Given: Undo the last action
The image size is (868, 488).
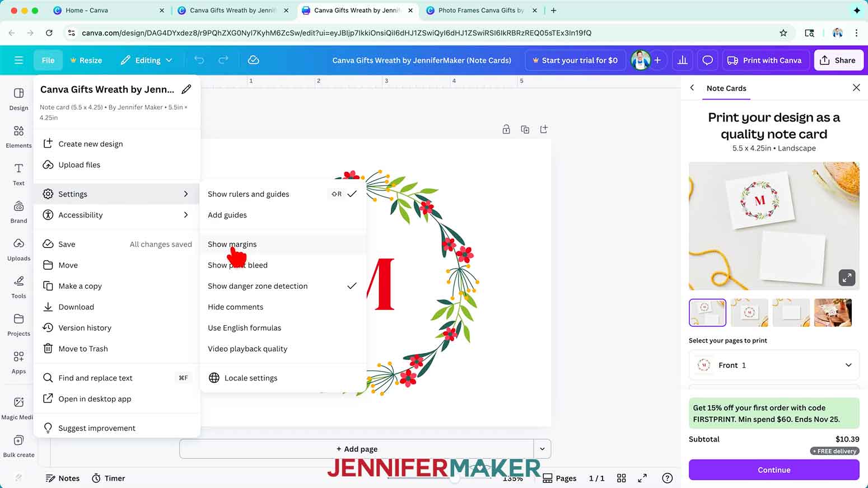Looking at the screenshot, I should pos(199,60).
